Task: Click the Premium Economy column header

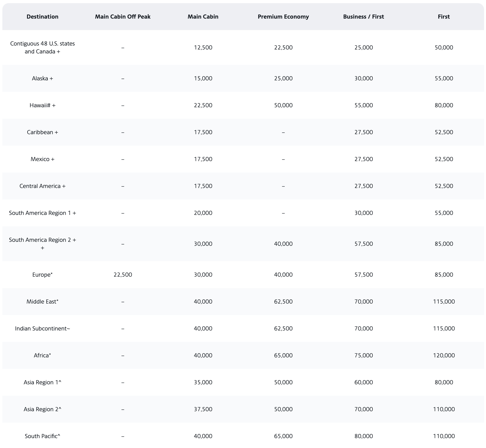Action: (283, 17)
